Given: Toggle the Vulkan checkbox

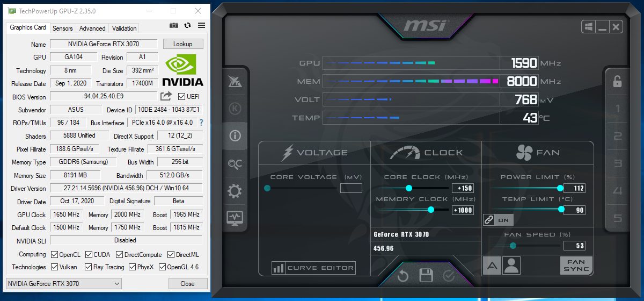Looking at the screenshot, I should [x=54, y=267].
